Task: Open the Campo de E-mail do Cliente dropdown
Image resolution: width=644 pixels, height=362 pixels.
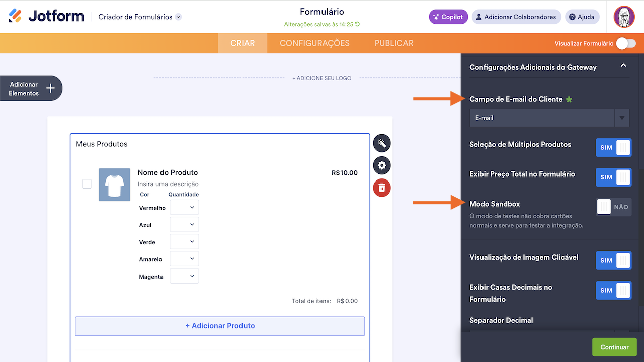Action: point(622,118)
